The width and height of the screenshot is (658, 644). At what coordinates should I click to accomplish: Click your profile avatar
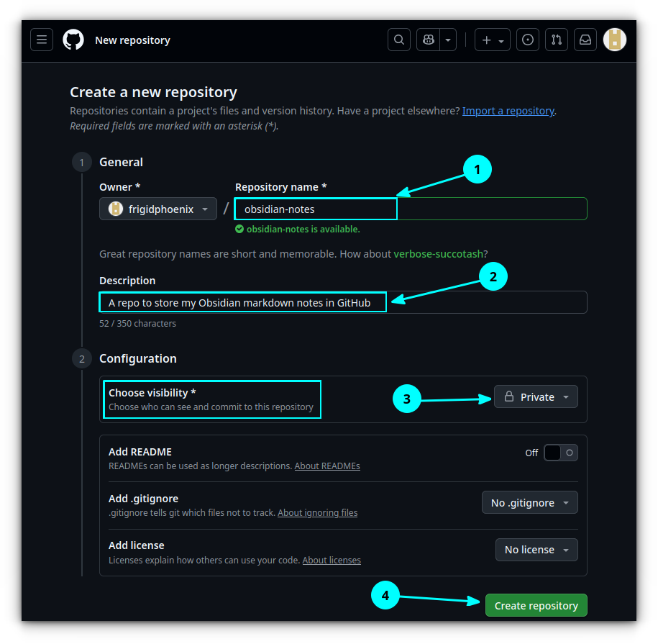614,40
